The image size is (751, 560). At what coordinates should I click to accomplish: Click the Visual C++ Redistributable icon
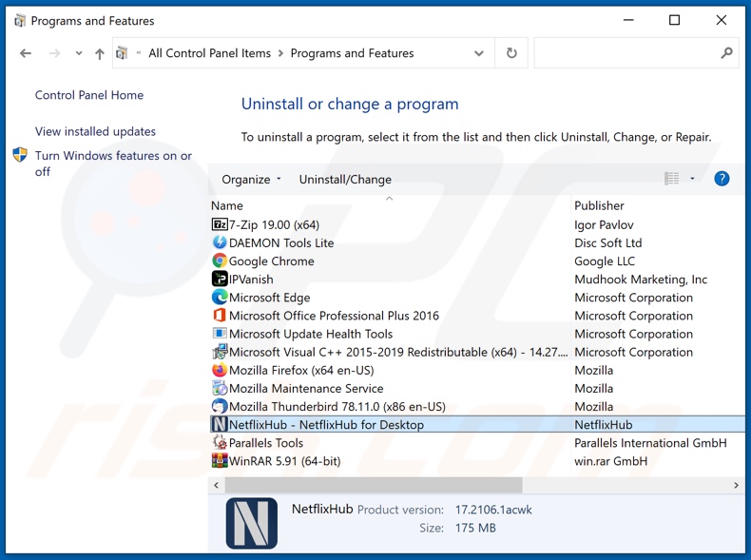[220, 352]
